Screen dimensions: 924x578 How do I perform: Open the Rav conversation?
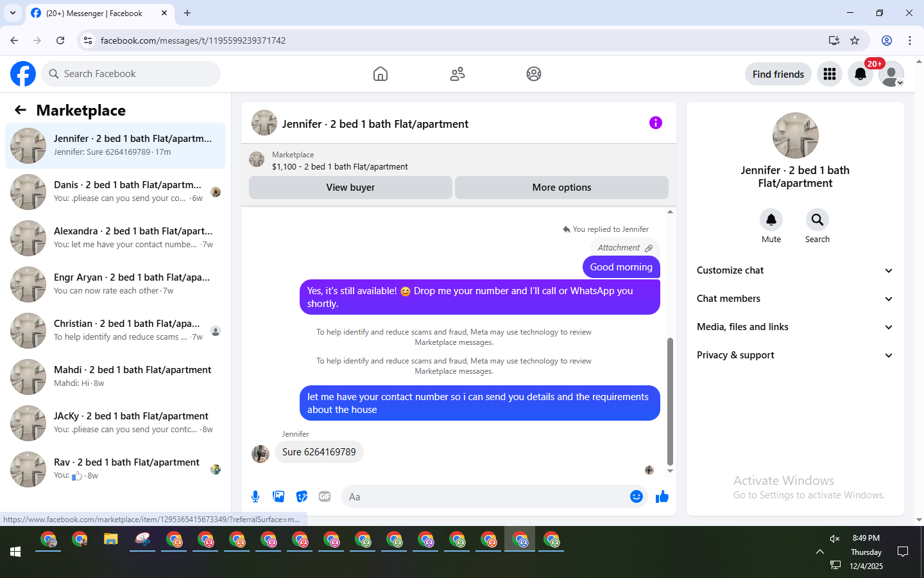(x=116, y=469)
